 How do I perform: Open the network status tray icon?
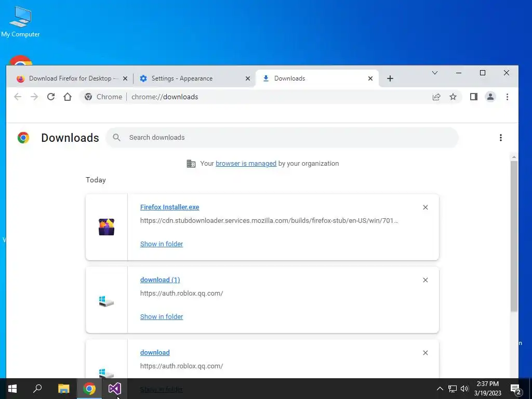(453, 389)
